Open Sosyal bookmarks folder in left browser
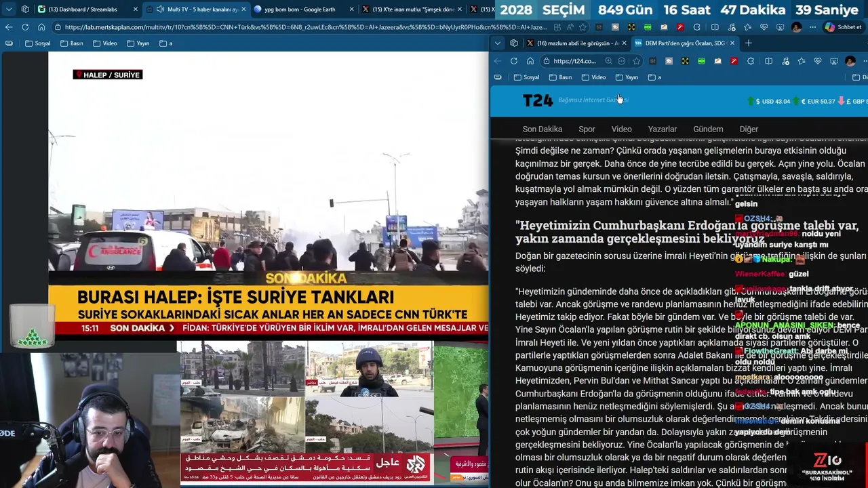This screenshot has height=488, width=868. (x=38, y=43)
